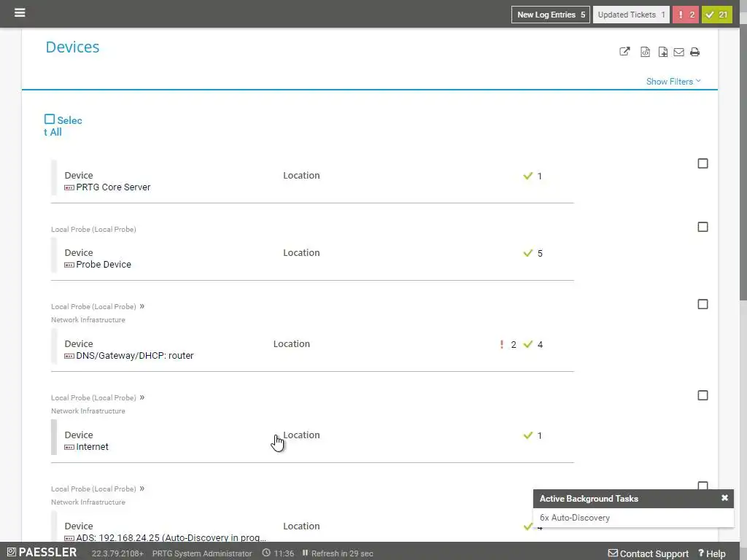The height and width of the screenshot is (560, 747).
Task: Email this page via envelope icon
Action: coord(679,52)
